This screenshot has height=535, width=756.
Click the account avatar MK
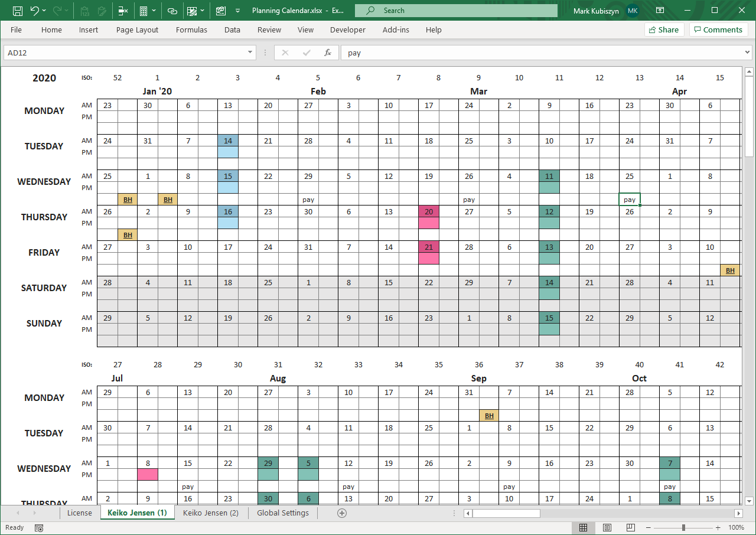coord(633,11)
